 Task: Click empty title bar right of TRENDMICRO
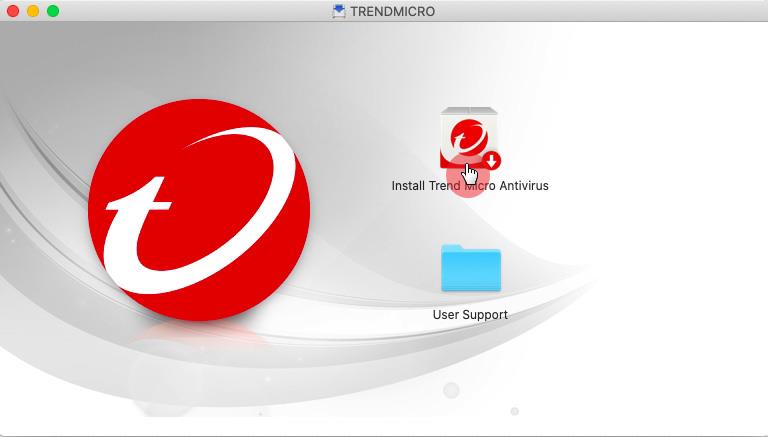pyautogui.click(x=600, y=11)
